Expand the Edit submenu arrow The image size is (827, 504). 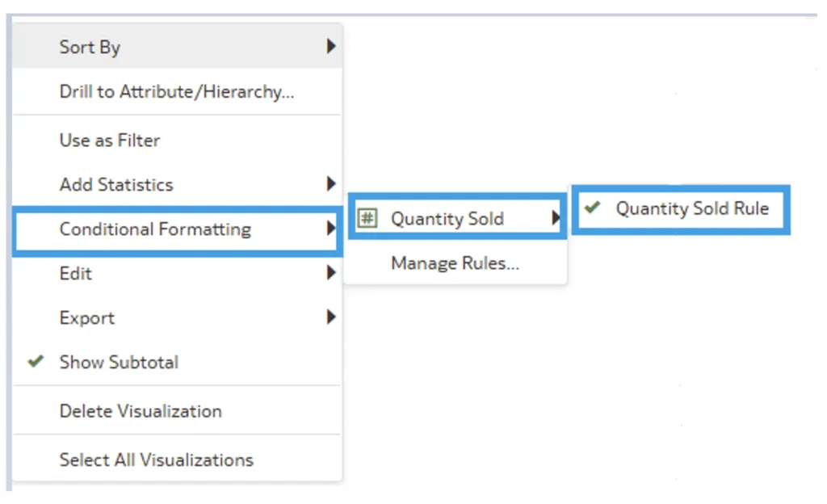[x=331, y=273]
